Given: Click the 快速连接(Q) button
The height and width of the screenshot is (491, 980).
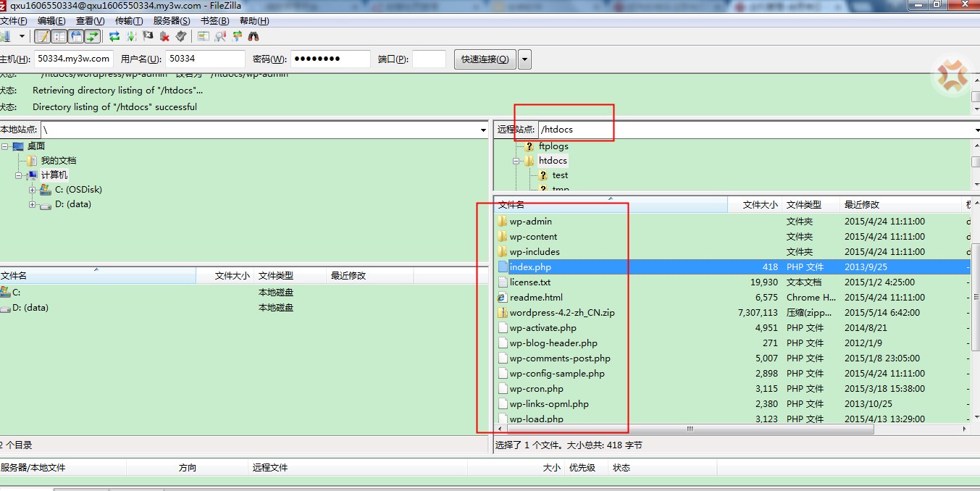Looking at the screenshot, I should point(485,59).
